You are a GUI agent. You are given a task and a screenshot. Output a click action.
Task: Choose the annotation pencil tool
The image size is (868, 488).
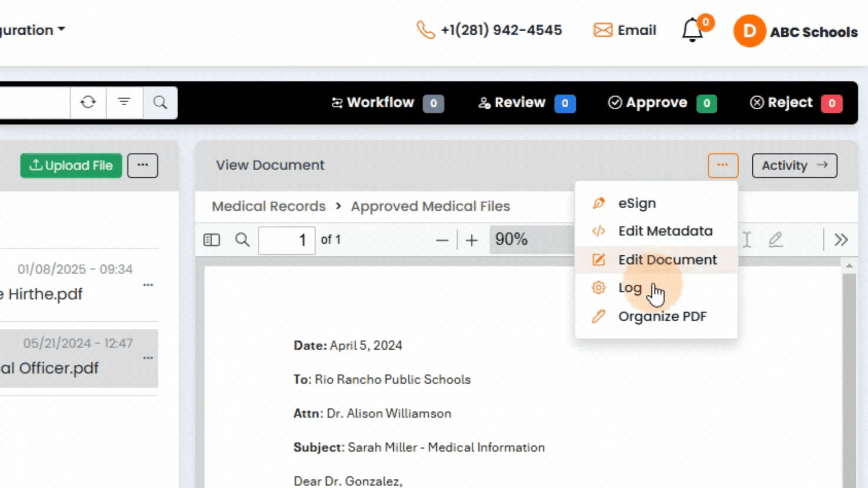click(x=776, y=240)
